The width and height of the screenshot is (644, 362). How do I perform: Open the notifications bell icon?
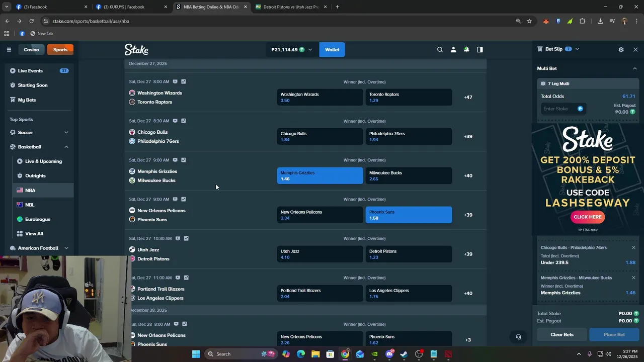coord(466,49)
